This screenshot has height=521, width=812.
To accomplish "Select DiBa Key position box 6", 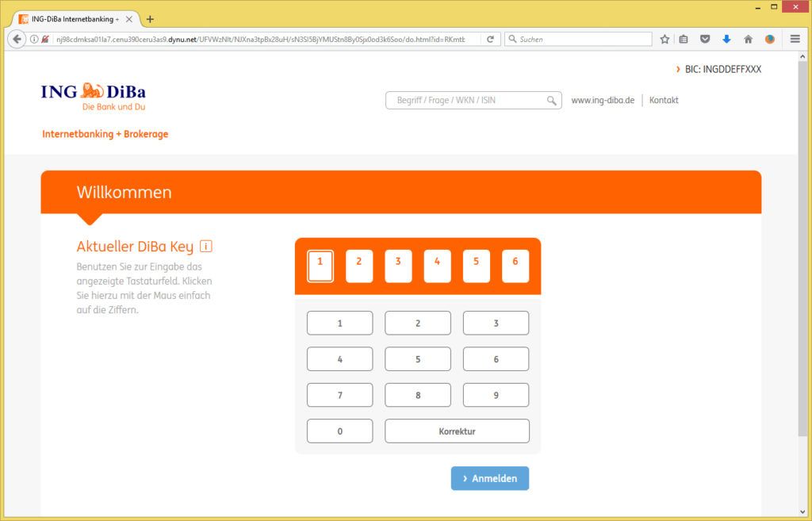I will [515, 266].
